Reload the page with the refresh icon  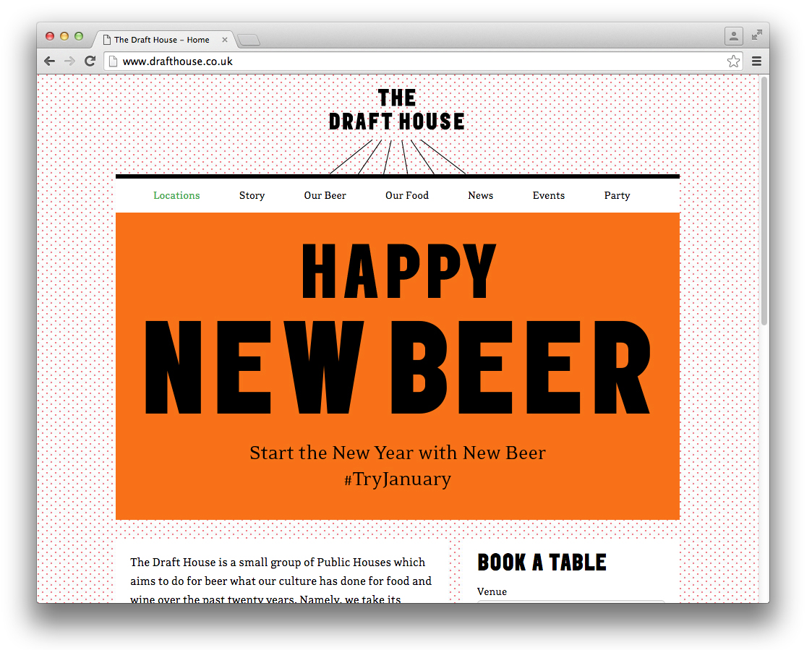90,61
